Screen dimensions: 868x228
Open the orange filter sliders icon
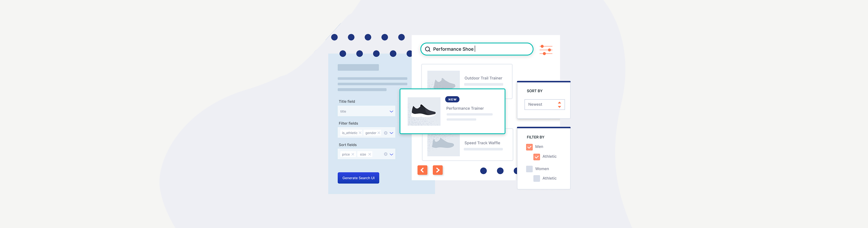pos(545,50)
